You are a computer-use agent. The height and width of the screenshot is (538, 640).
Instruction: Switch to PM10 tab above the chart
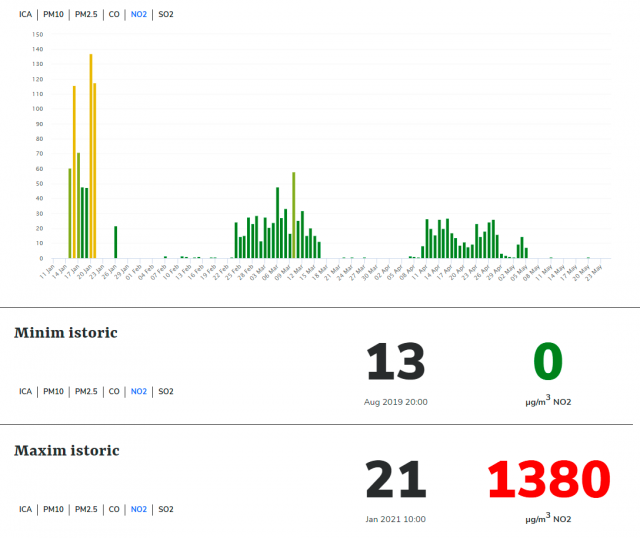54,15
